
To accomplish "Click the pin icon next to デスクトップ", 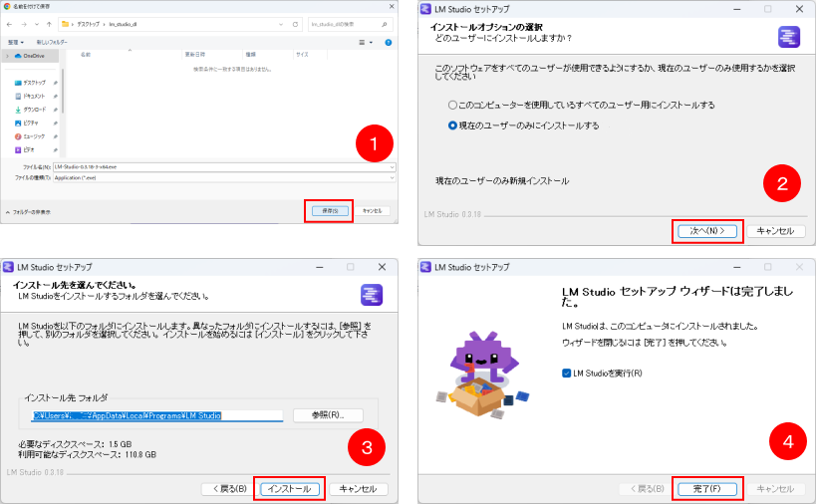I will tap(55, 83).
